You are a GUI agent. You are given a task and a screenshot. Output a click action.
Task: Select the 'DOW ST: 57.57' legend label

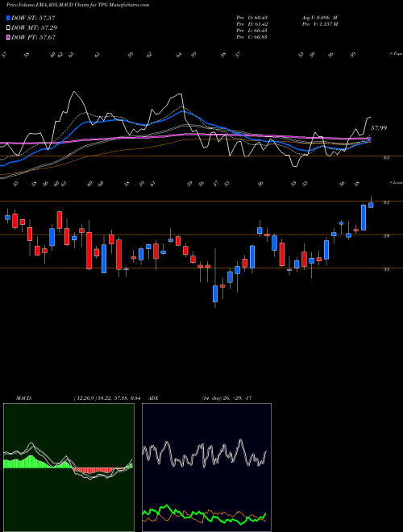coord(33,18)
